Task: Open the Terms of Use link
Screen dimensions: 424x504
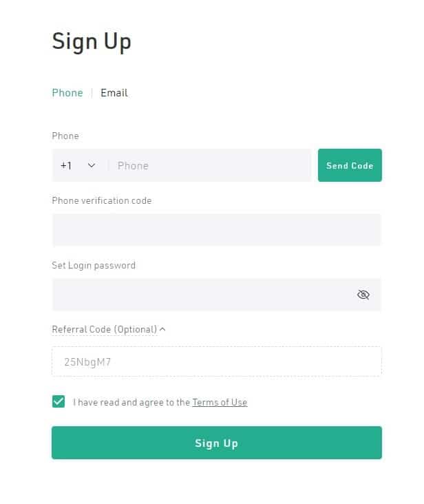Action: click(220, 402)
